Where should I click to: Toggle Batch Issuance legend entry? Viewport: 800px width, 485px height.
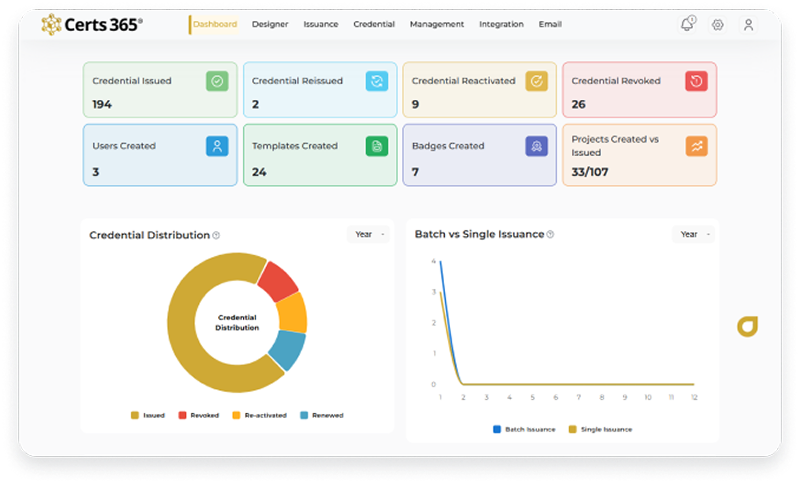tap(524, 429)
